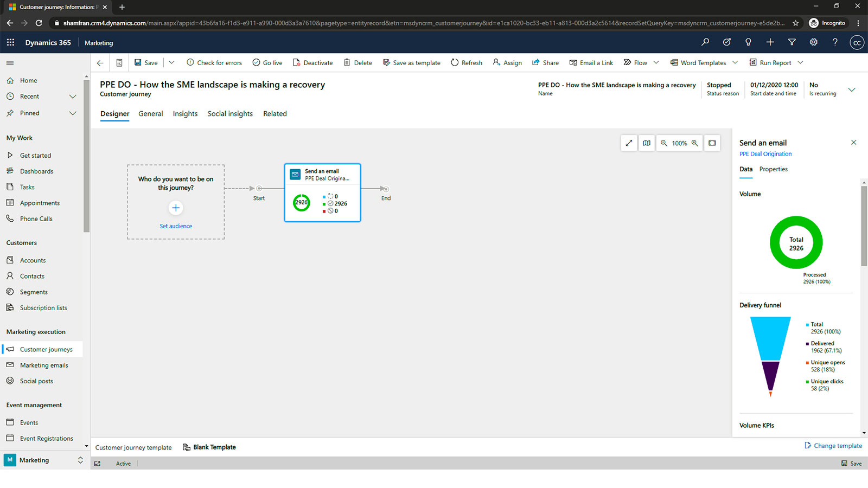Open the canvas minimap icon
Image resolution: width=868 pixels, height=488 pixels.
pyautogui.click(x=647, y=143)
